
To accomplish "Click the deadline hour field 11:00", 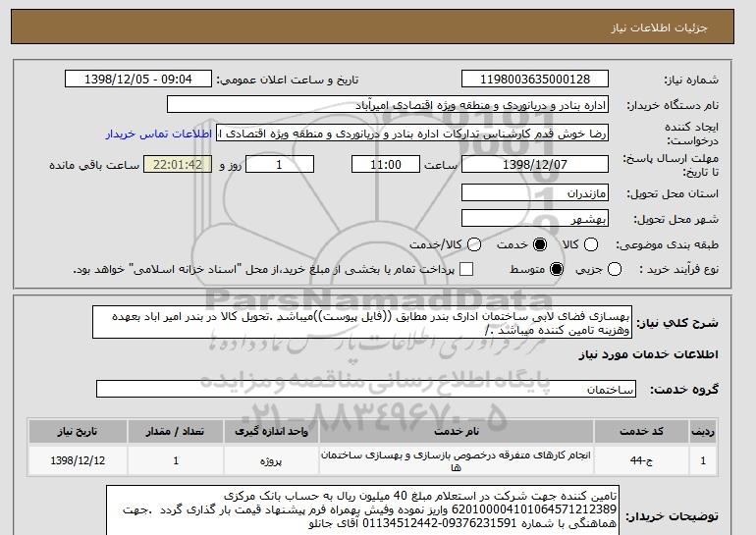I will click(x=386, y=164).
